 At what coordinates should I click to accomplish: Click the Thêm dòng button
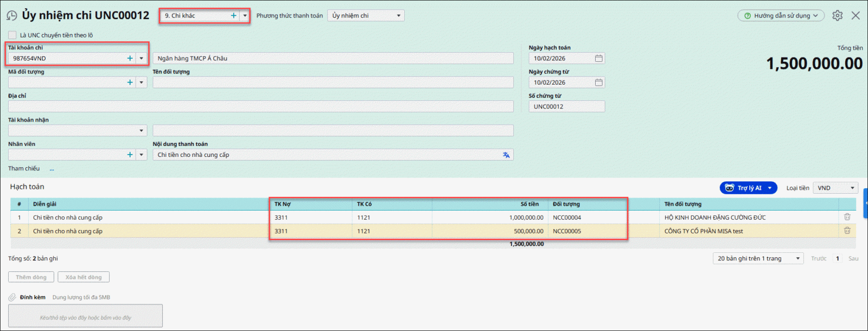(x=31, y=277)
